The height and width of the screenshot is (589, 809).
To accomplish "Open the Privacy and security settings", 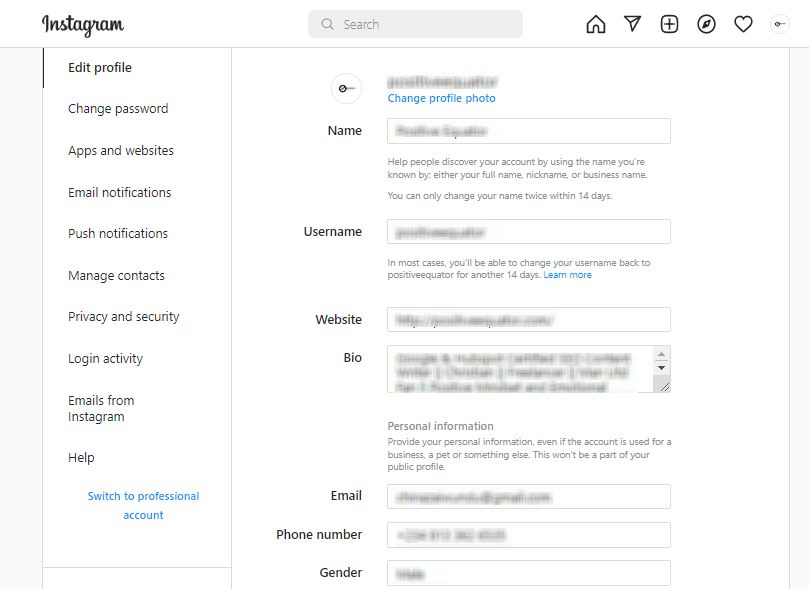I will point(123,316).
